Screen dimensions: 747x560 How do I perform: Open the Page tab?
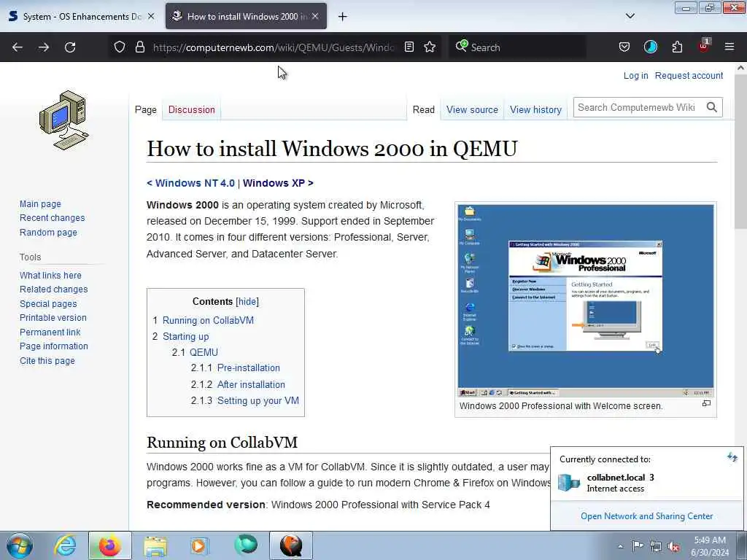click(x=146, y=110)
